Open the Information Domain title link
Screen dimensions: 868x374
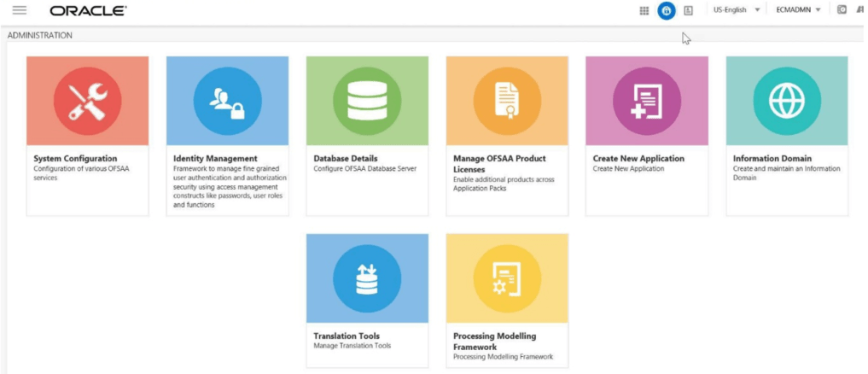click(x=772, y=159)
